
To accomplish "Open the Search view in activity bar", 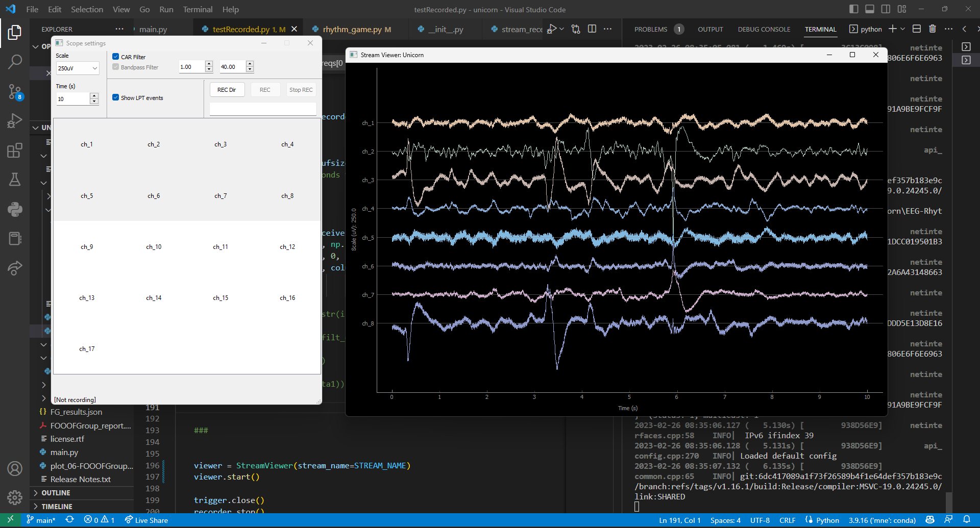I will click(x=15, y=62).
